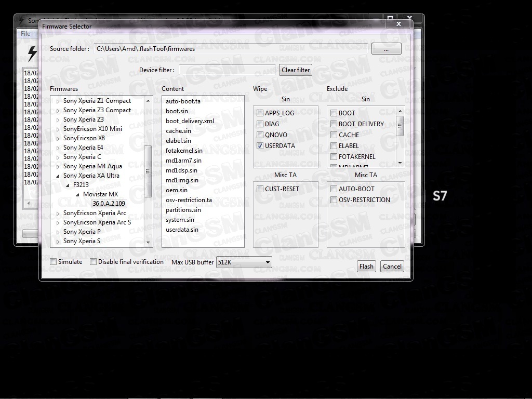Check BOOT in the Exclude Sin list

click(x=334, y=113)
